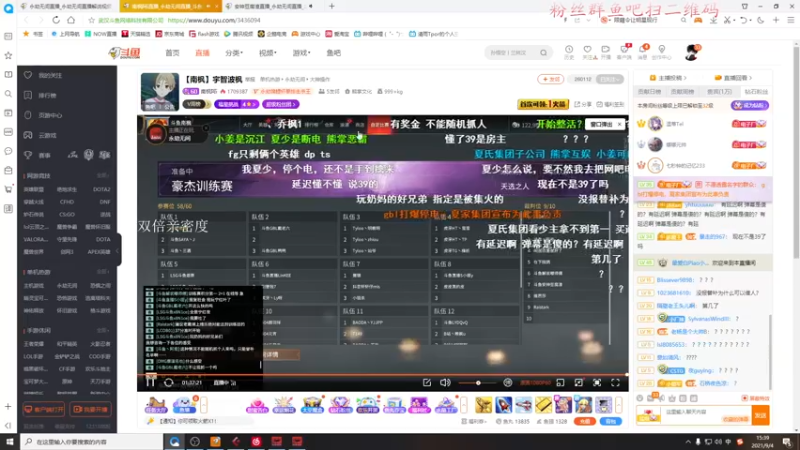
Task: Click the Douyu site logo
Action: [124, 53]
